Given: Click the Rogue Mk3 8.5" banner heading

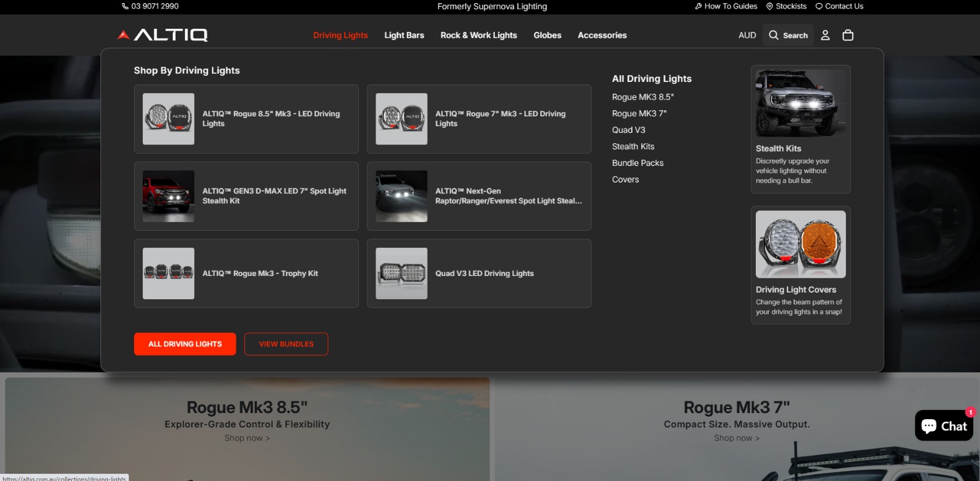Looking at the screenshot, I should [x=247, y=407].
